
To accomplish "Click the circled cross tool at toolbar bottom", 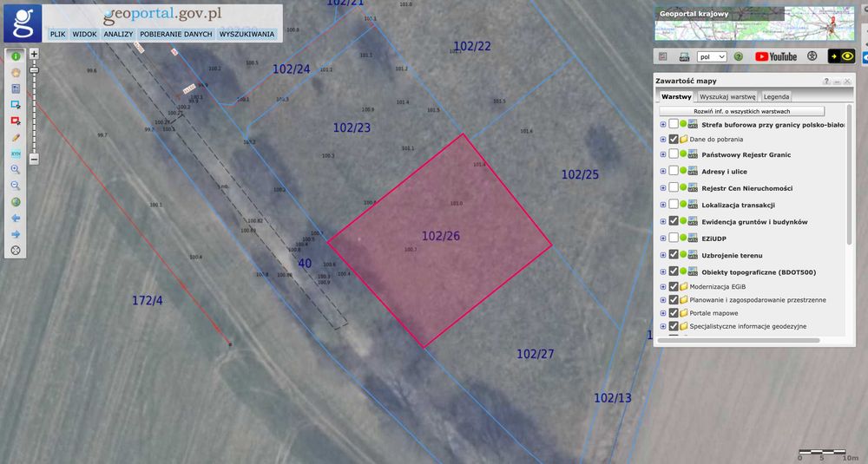I will click(x=16, y=251).
